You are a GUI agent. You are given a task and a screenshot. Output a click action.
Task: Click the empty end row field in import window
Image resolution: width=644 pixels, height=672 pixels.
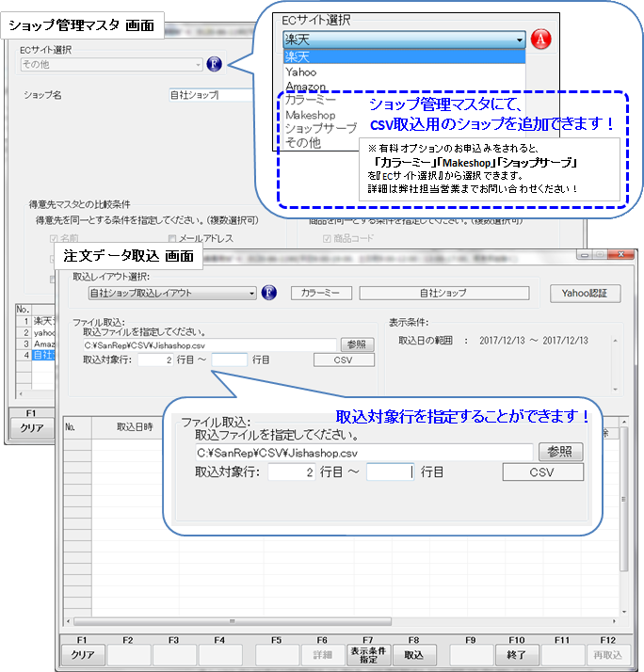click(230, 360)
